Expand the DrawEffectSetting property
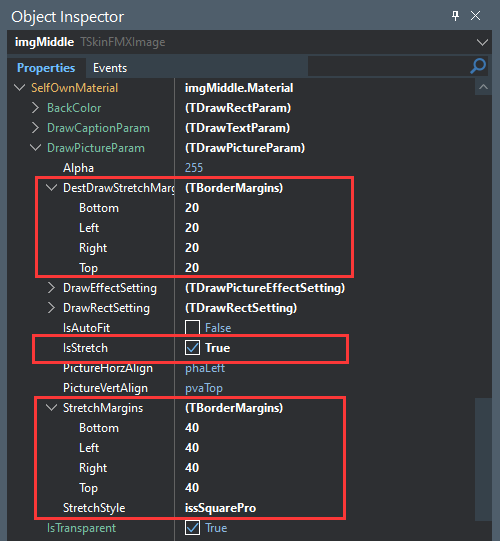The height and width of the screenshot is (541, 500). click(51, 288)
